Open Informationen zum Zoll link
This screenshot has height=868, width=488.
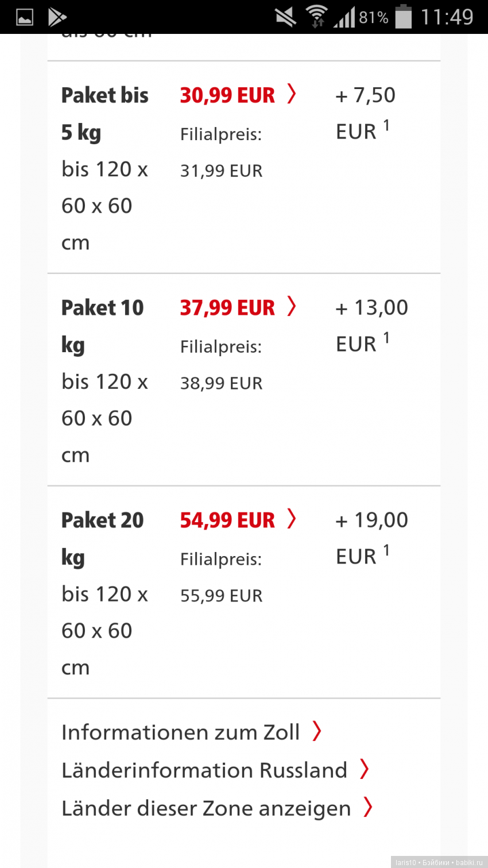click(x=180, y=732)
